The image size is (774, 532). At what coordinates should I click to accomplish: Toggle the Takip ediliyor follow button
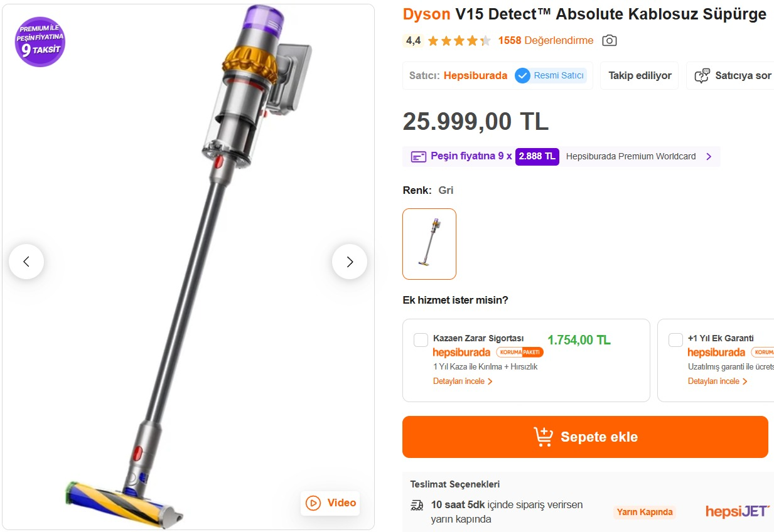point(640,76)
